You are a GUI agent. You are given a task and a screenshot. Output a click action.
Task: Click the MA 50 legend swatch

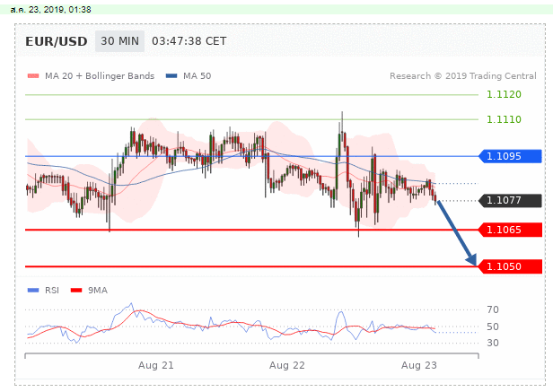point(171,75)
